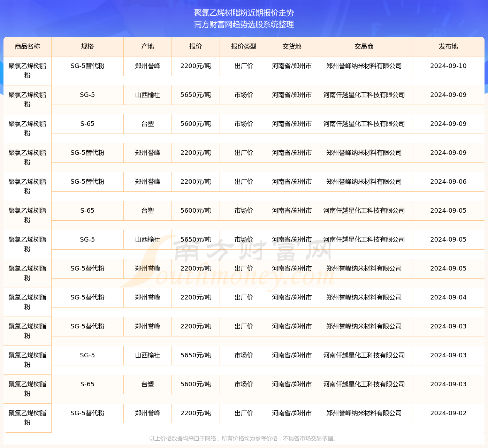Click 郑州誉峰 in the 2024-09-03 row
Screen dimensions: 488x448
(147, 326)
